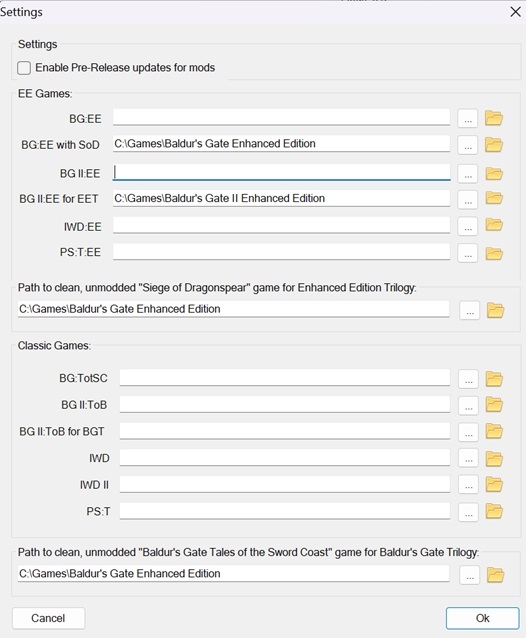Open the folder icon for BG:EE with SoD

pos(494,144)
